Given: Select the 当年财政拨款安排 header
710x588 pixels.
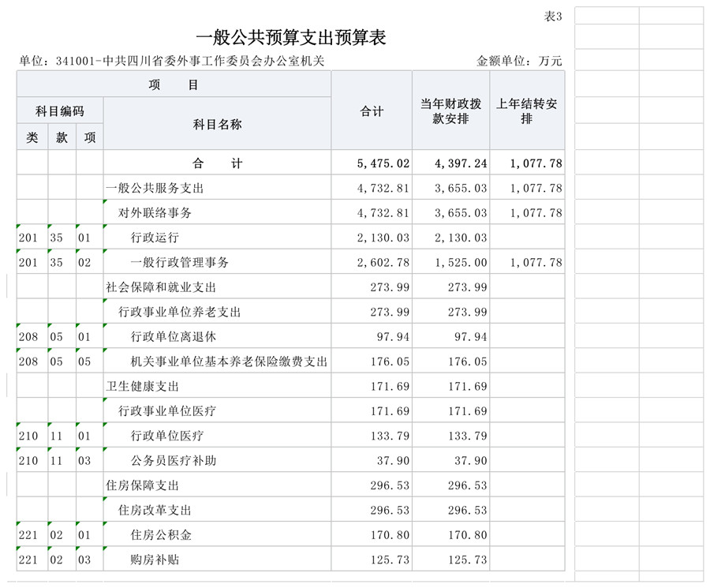Looking at the screenshot, I should pos(450,111).
